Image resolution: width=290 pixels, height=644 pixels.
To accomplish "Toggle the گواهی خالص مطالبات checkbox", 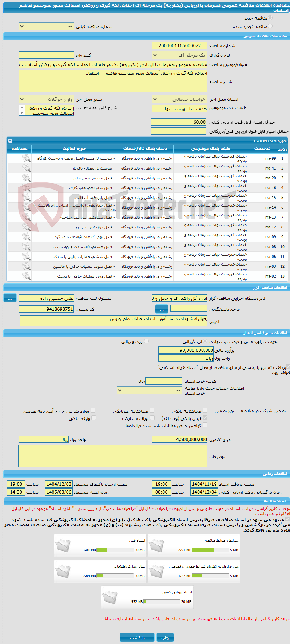I will coord(205,425).
